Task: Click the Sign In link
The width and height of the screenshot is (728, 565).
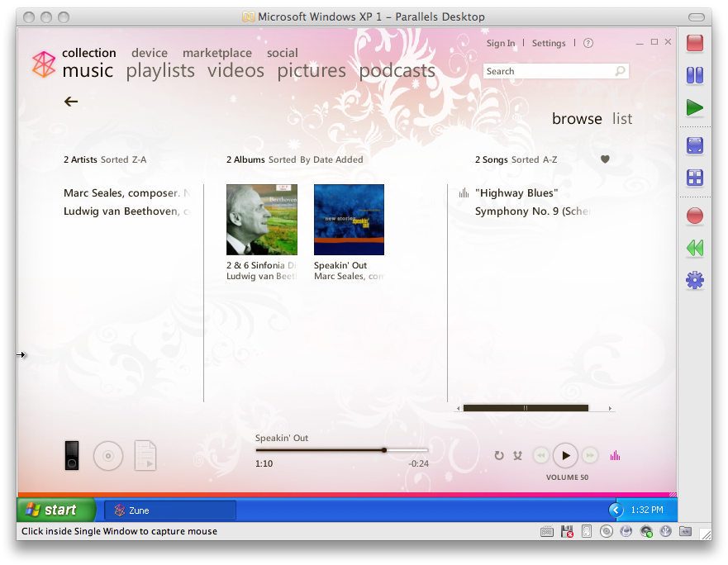Action: click(501, 43)
